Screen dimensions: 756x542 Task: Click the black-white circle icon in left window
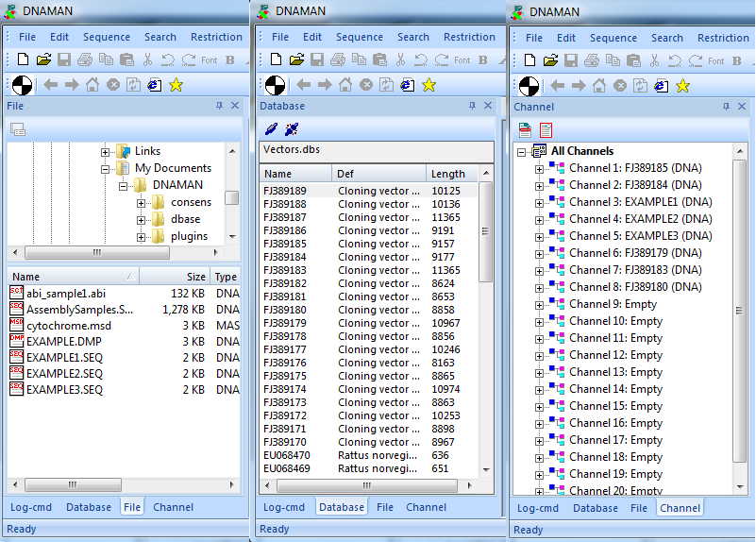click(x=22, y=85)
